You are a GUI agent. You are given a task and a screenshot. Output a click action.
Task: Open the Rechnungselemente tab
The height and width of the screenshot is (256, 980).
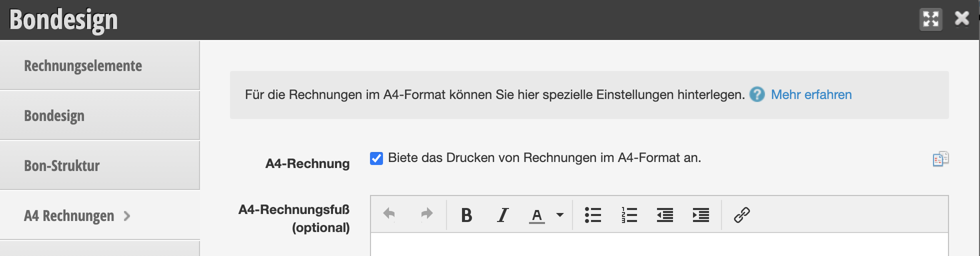point(99,65)
